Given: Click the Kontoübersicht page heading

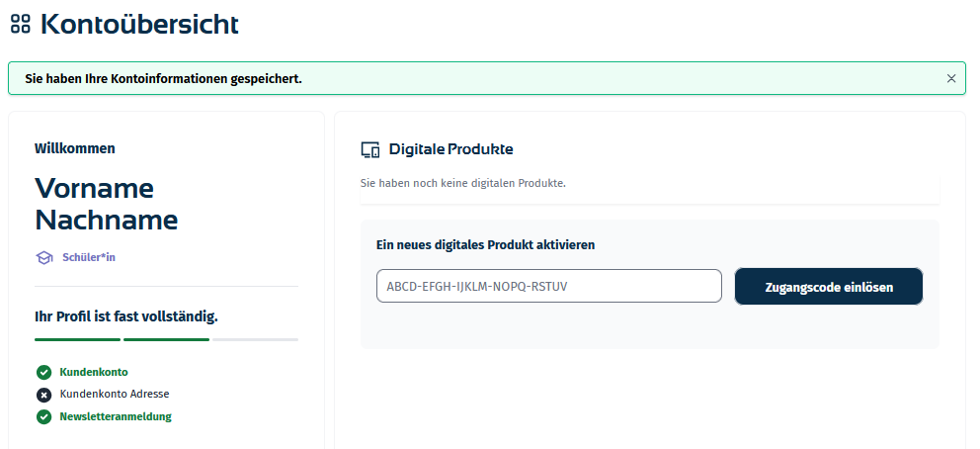Looking at the screenshot, I should [139, 24].
